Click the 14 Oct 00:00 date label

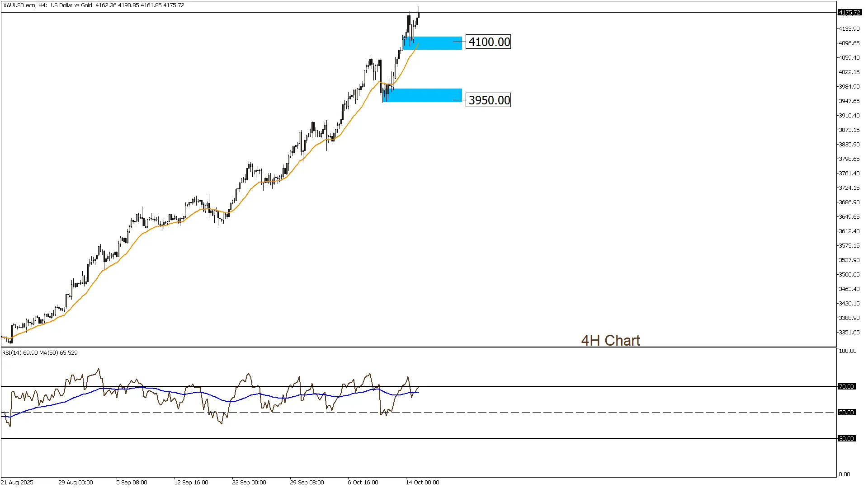422,482
